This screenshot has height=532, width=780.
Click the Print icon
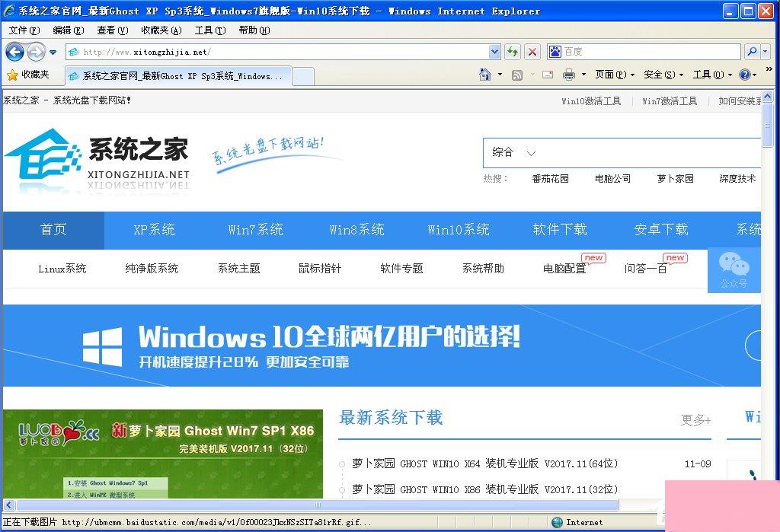(568, 75)
